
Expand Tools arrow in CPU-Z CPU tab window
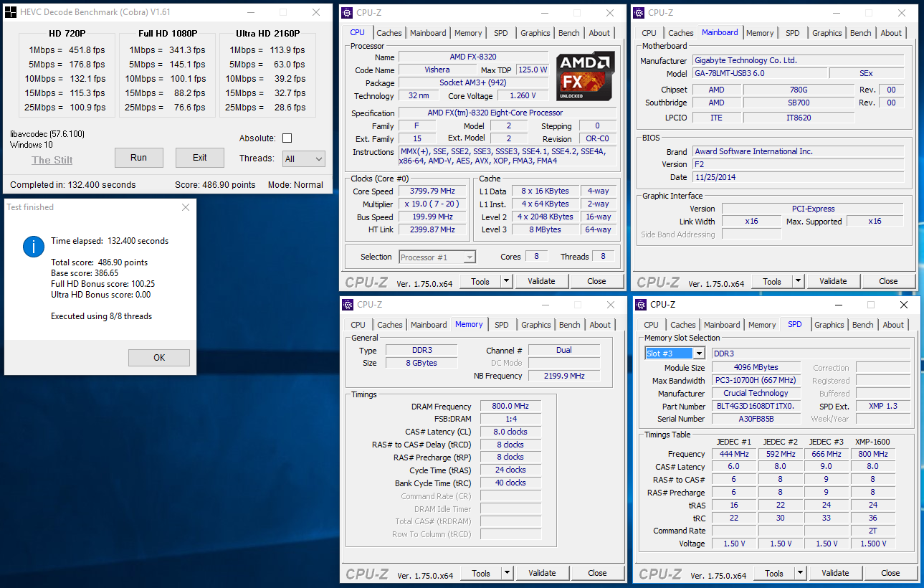click(x=506, y=281)
